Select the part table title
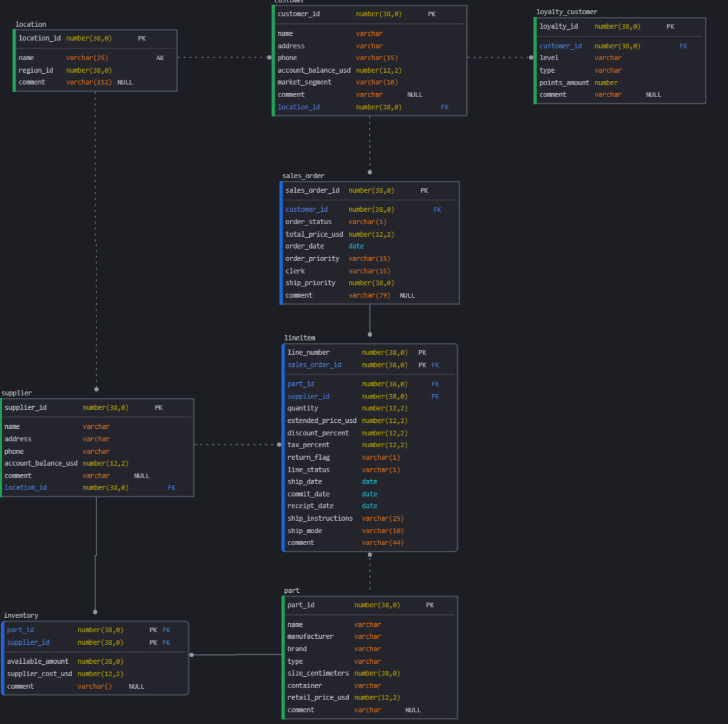The image size is (728, 724). click(292, 590)
